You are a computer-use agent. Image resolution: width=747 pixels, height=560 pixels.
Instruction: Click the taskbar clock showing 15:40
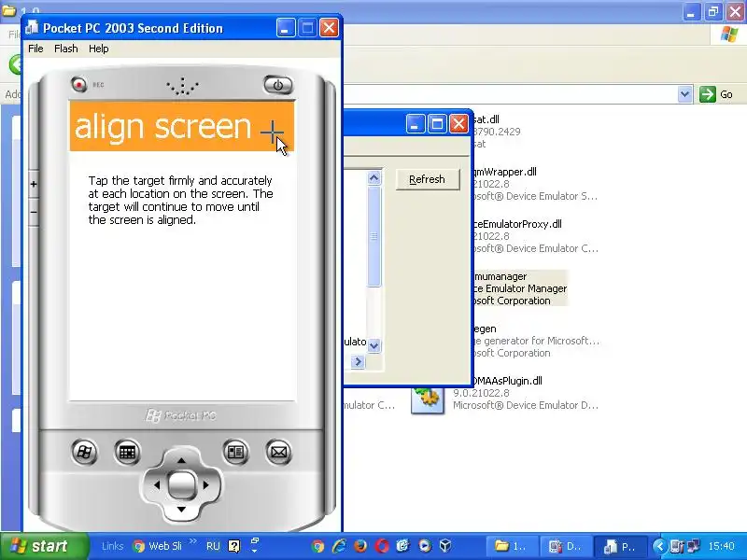pos(721,546)
